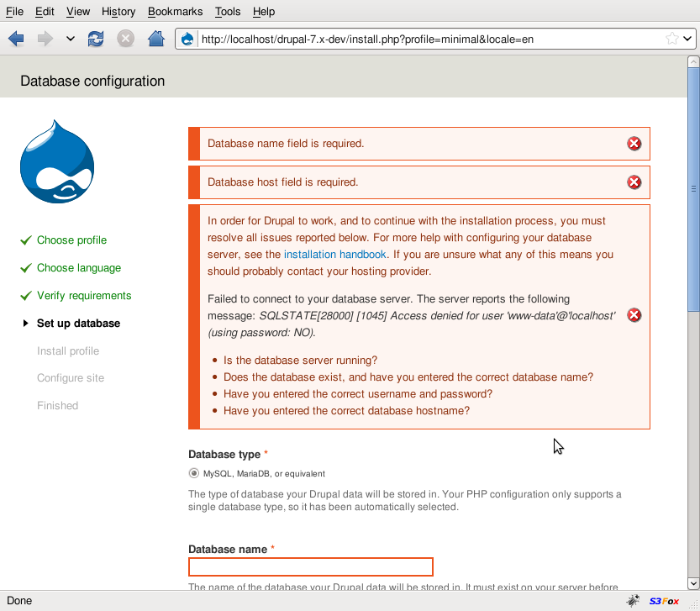Click the vertical scrollbar down arrow
Image resolution: width=700 pixels, height=611 pixels.
point(693,583)
